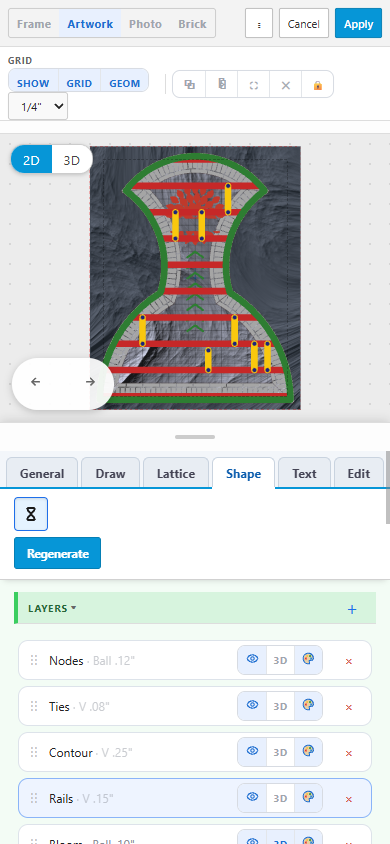Grab the drag handle of the Rails layer
This screenshot has width=390, height=844.
tap(34, 798)
